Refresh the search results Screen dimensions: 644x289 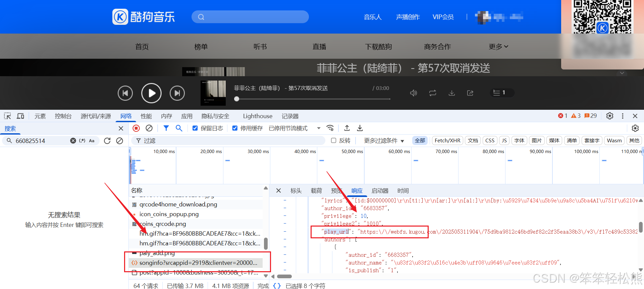click(x=107, y=141)
